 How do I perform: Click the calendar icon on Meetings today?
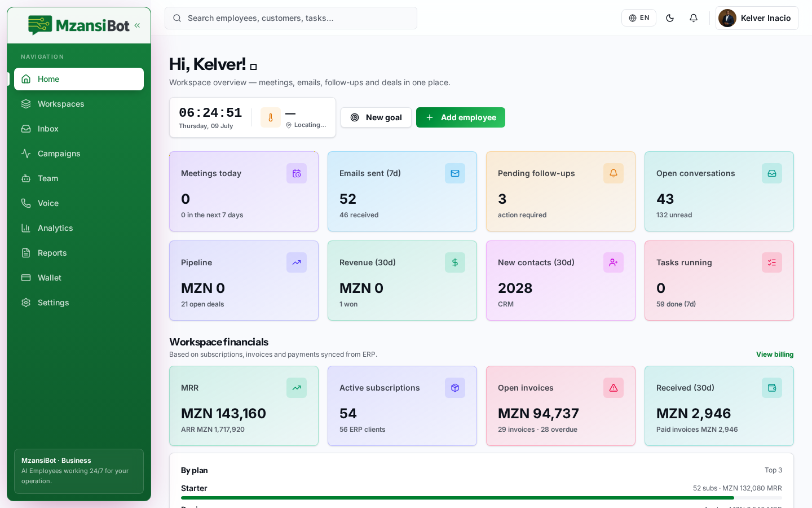click(x=297, y=173)
